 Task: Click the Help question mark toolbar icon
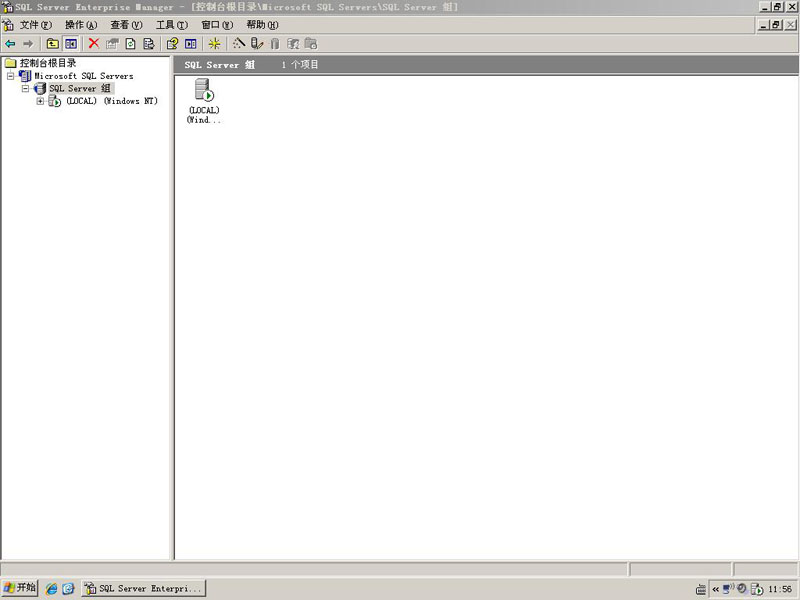click(x=172, y=43)
